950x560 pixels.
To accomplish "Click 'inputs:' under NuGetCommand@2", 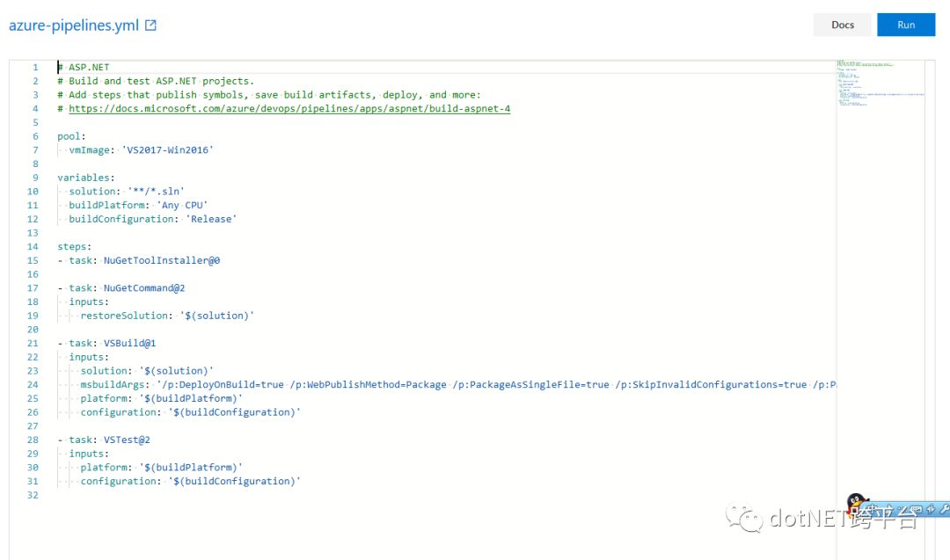I will (89, 302).
